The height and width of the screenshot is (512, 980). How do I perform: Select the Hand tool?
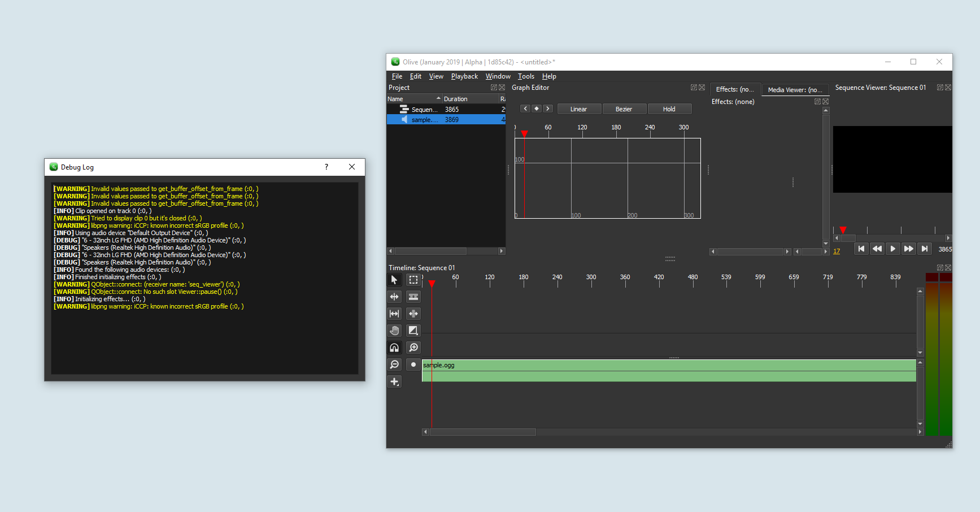click(394, 331)
